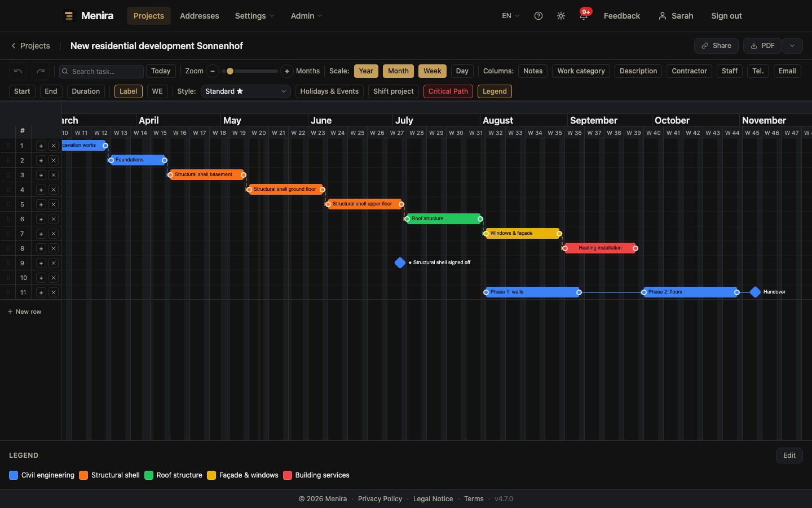Image resolution: width=812 pixels, height=508 pixels.
Task: Remove row 9 using its X icon
Action: point(54,263)
